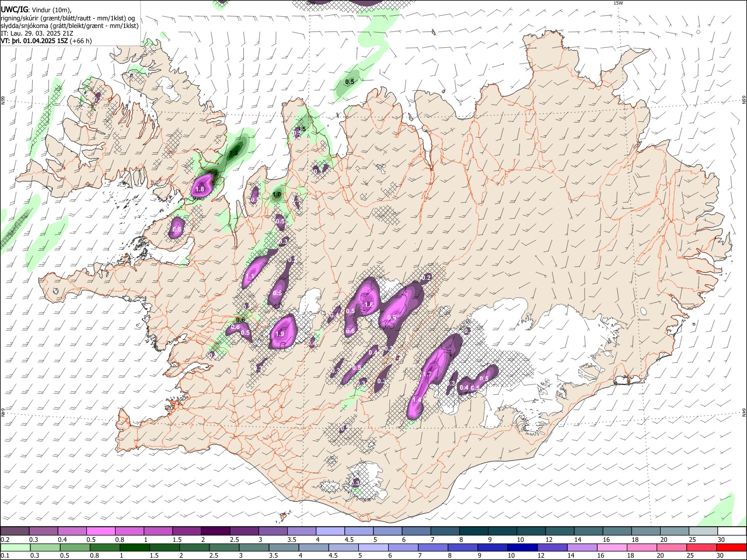Click the 15W longitude label
Screen dimensions: 747x560
click(617, 3)
